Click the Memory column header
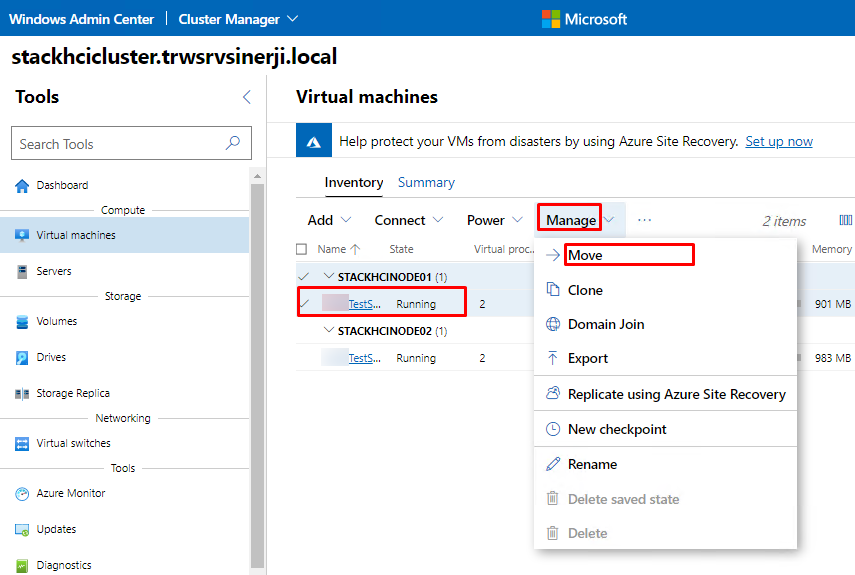855x575 pixels. (x=831, y=249)
